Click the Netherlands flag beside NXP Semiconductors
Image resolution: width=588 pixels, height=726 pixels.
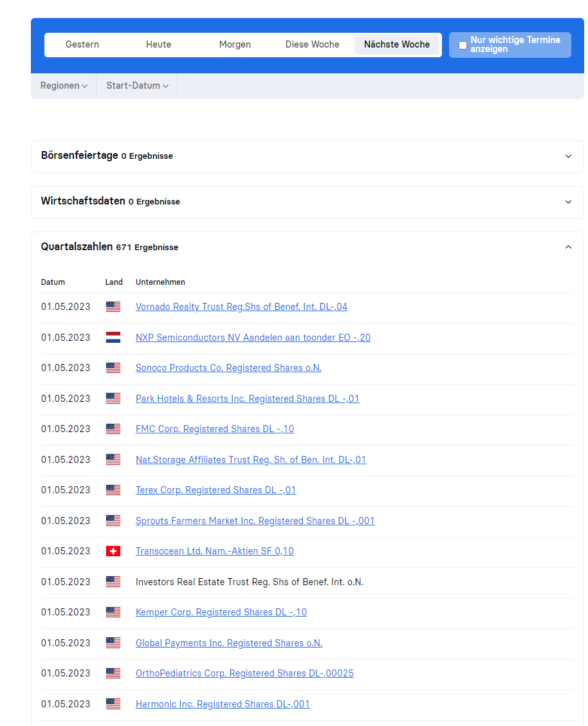click(113, 337)
